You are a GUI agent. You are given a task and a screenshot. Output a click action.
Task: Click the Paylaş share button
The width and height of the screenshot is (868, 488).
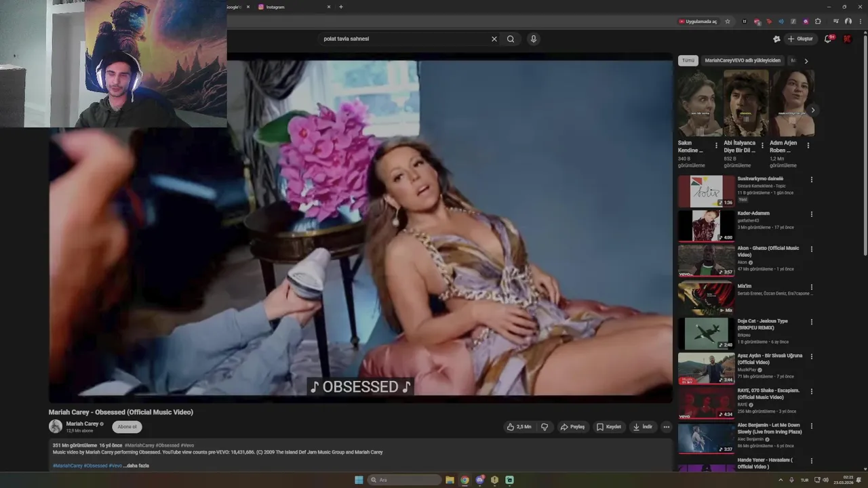[572, 427]
